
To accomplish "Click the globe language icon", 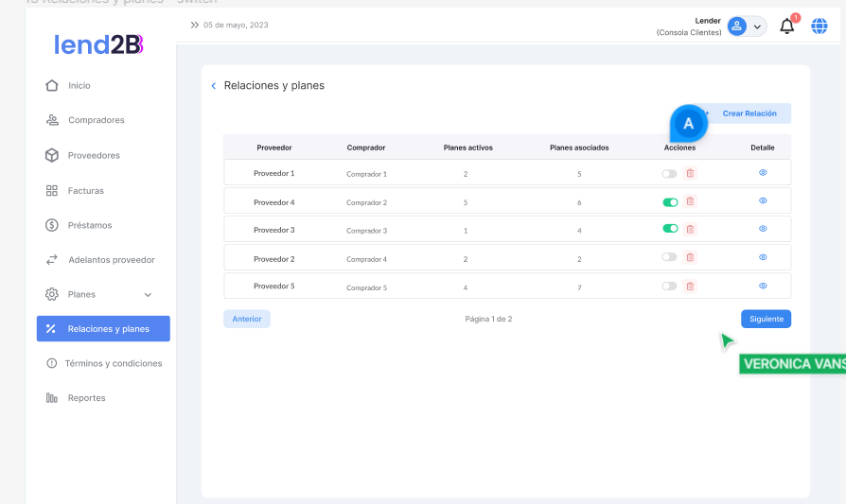I will pos(819,26).
